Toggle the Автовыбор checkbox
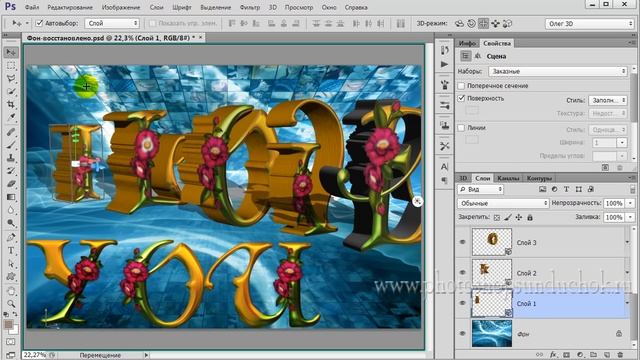 (x=39, y=23)
